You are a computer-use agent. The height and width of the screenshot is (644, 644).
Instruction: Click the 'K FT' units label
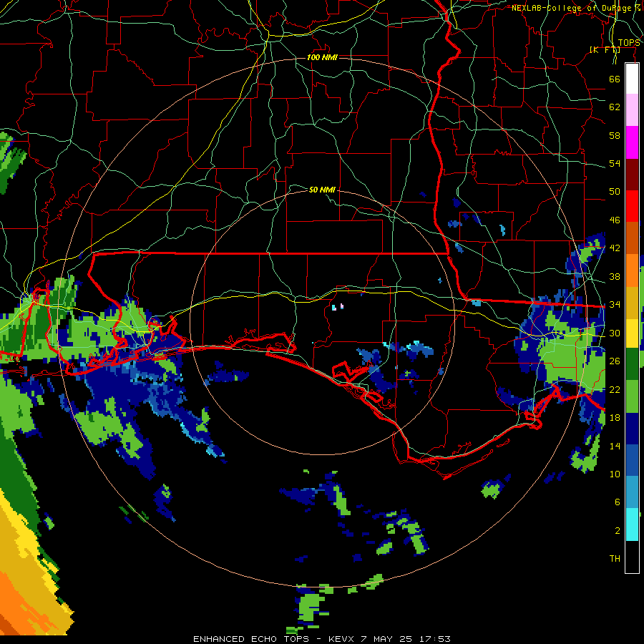(605, 49)
